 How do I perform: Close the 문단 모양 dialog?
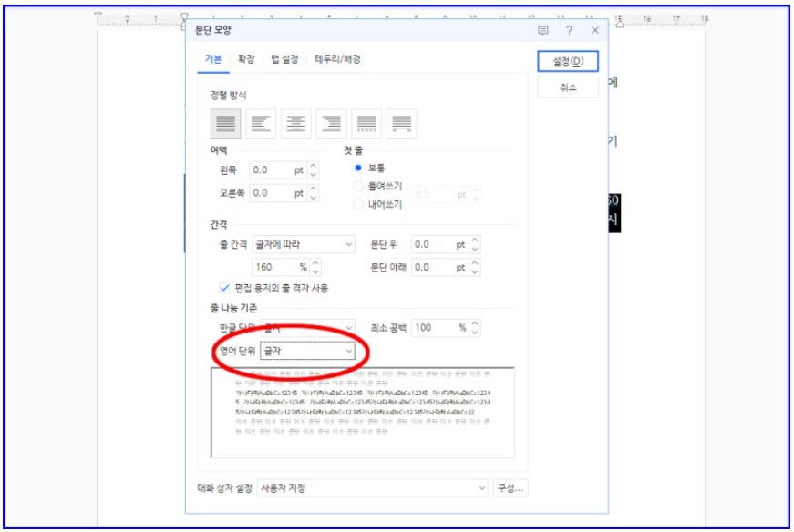pos(595,30)
